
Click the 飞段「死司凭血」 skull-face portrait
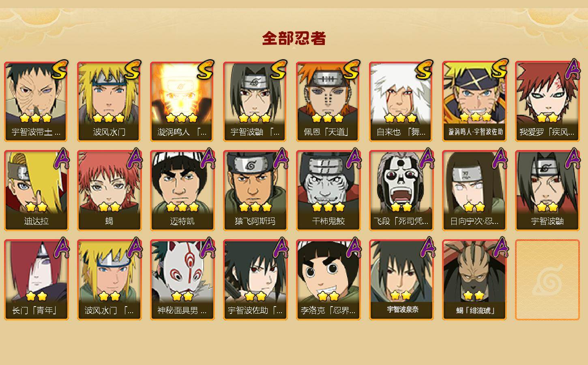click(x=401, y=182)
